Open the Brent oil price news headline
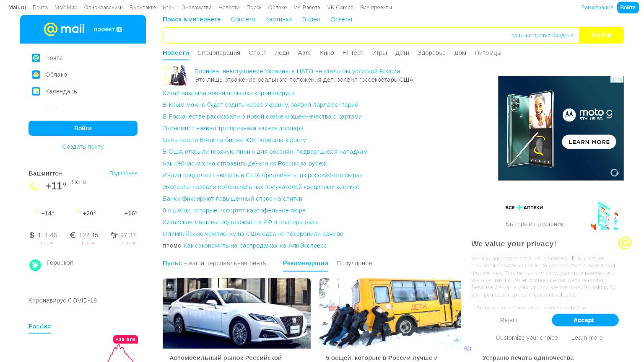 pyautogui.click(x=234, y=140)
